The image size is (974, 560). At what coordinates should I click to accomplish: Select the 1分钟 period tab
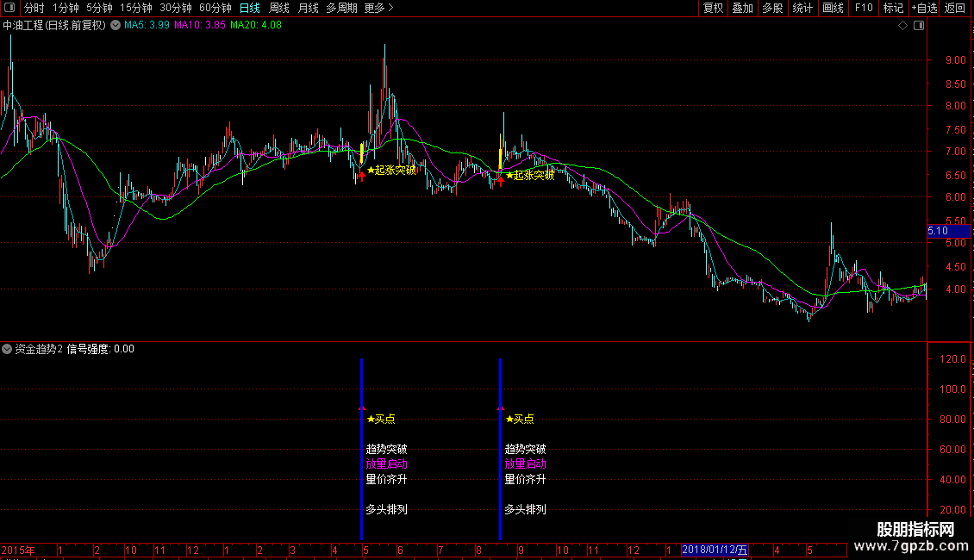point(66,8)
